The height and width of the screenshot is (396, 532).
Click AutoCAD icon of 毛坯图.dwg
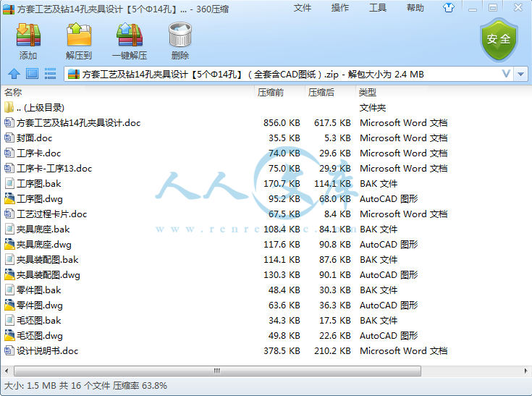(9, 335)
